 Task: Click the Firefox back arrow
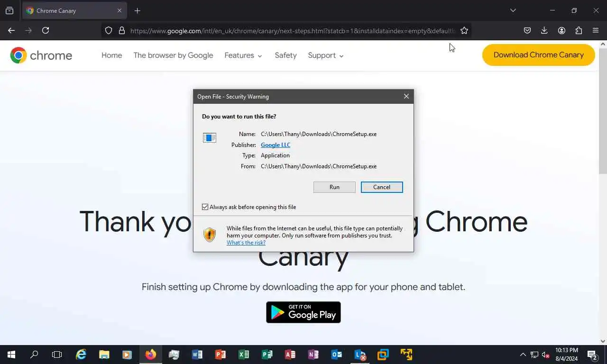11,30
